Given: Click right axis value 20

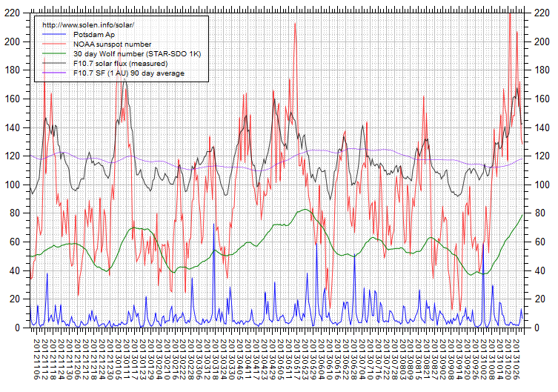Looking at the screenshot, I should [539, 299].
